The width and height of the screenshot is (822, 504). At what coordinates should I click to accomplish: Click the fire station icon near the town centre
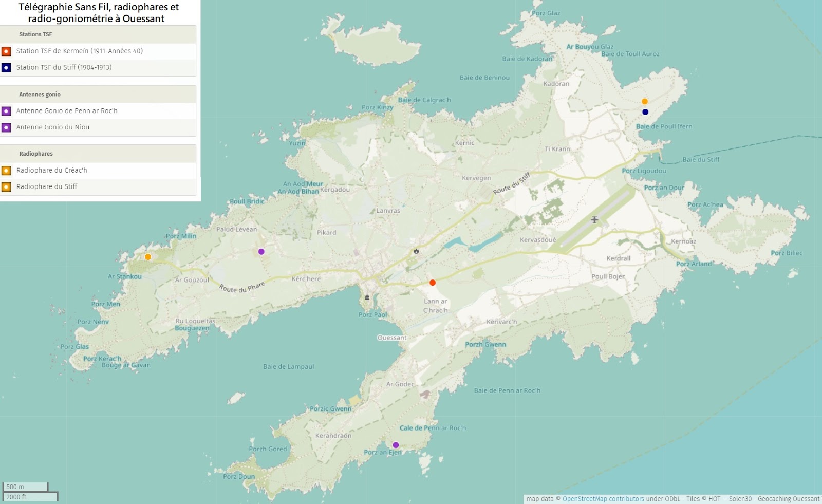416,251
